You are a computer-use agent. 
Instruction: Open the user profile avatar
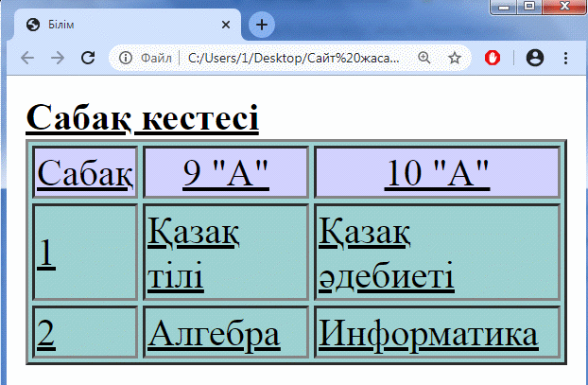535,58
